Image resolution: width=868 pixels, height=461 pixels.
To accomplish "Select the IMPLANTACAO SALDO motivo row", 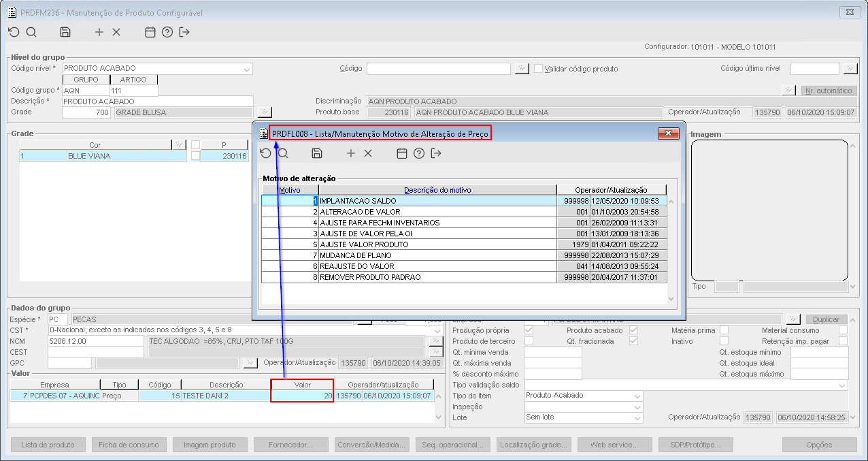I will (x=464, y=201).
